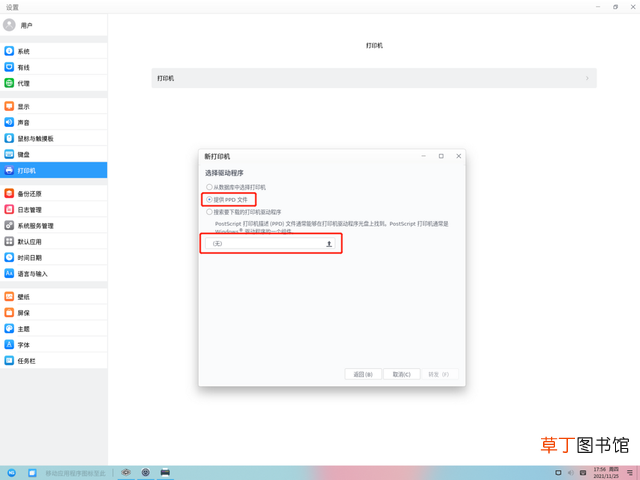Open the 主题 theme settings icon
This screenshot has width=640, height=480.
tap(9, 329)
